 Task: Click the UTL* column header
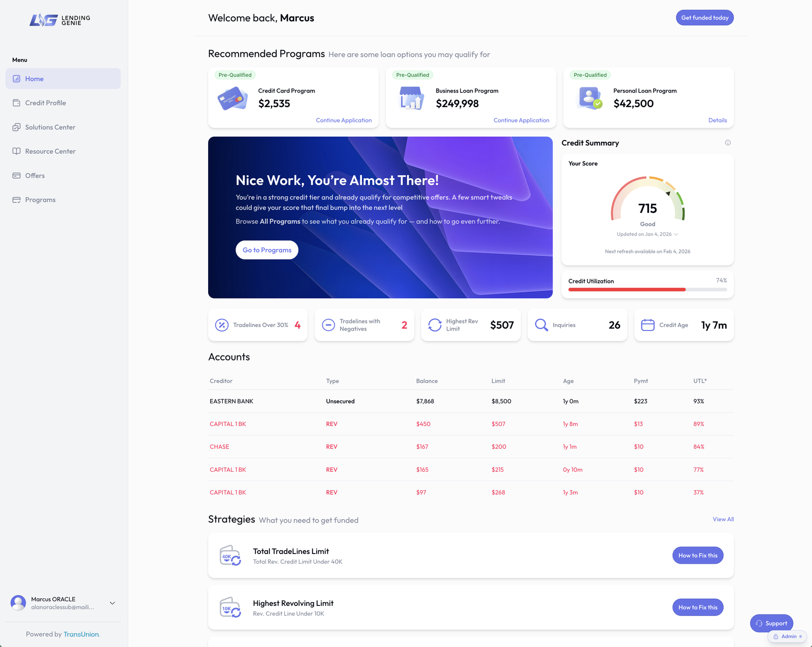tap(700, 381)
